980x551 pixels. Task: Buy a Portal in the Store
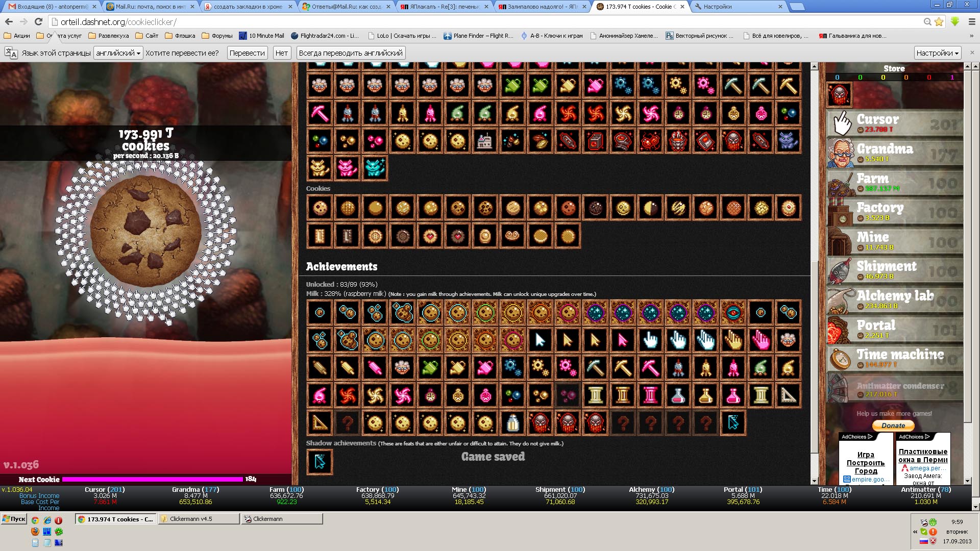[x=895, y=329]
